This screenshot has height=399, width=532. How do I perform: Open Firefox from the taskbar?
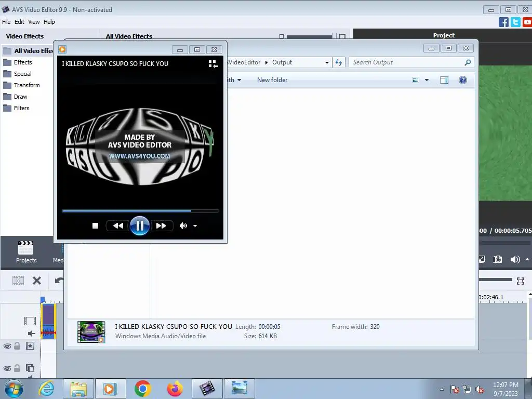pyautogui.click(x=175, y=389)
